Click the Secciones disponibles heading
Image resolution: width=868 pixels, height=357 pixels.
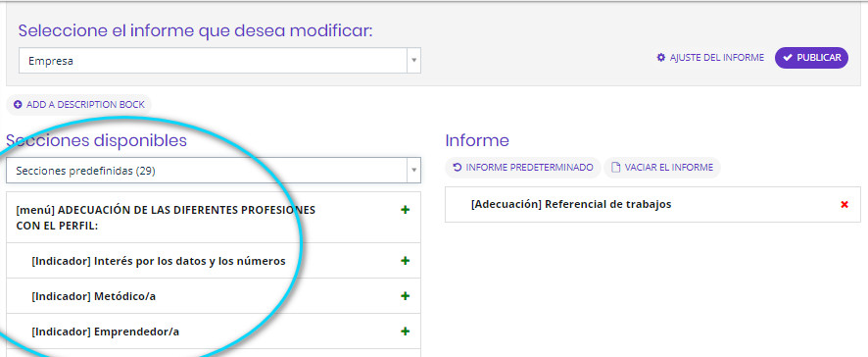96,140
